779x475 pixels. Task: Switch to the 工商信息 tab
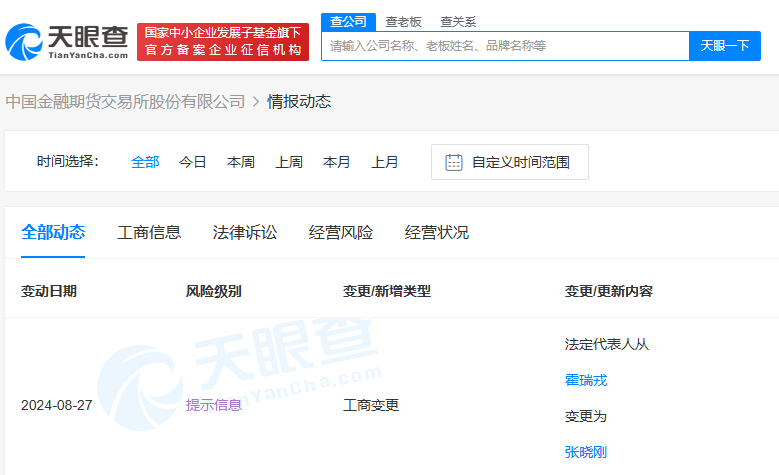pos(149,233)
